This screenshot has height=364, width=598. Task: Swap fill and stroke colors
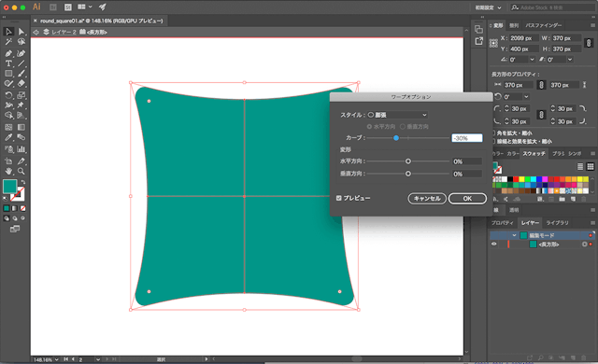tap(22, 182)
